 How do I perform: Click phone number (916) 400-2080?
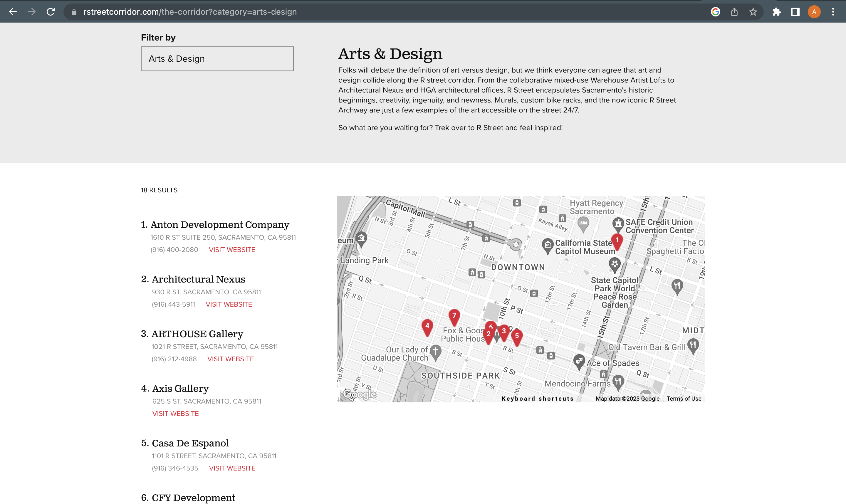[174, 250]
